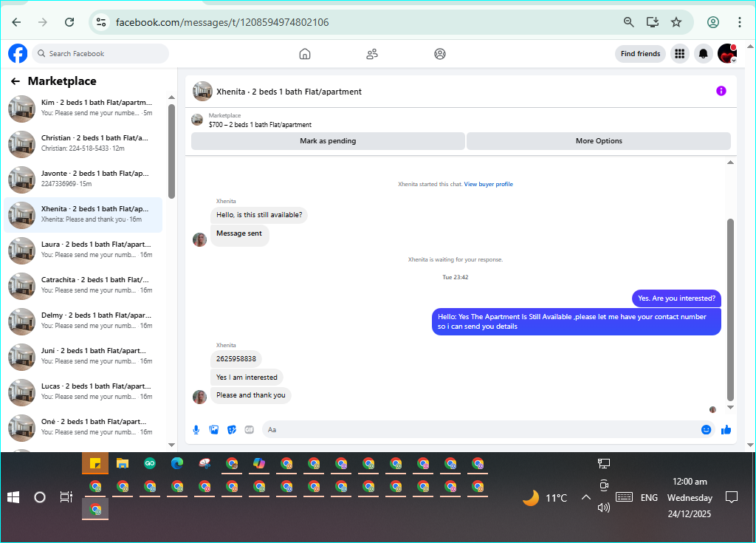Viewport: 756px width, 543px height.
Task: Select the Xhenita conversation row
Action: 83,214
